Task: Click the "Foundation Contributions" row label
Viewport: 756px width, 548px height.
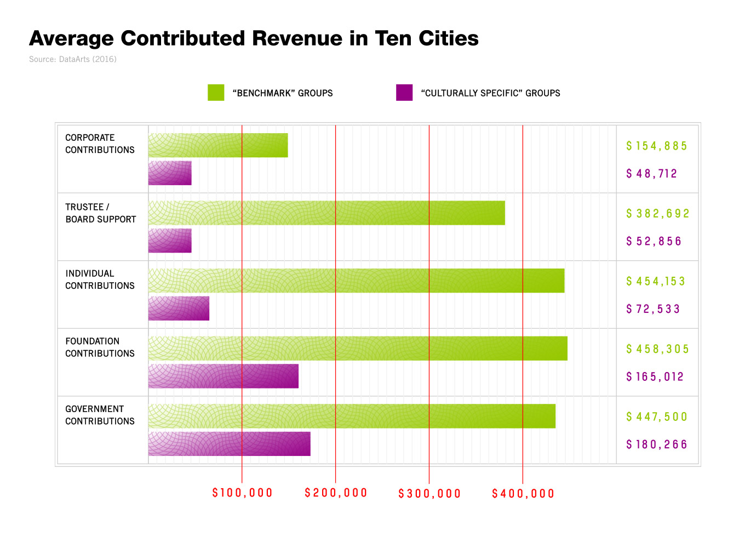Action: tap(100, 347)
